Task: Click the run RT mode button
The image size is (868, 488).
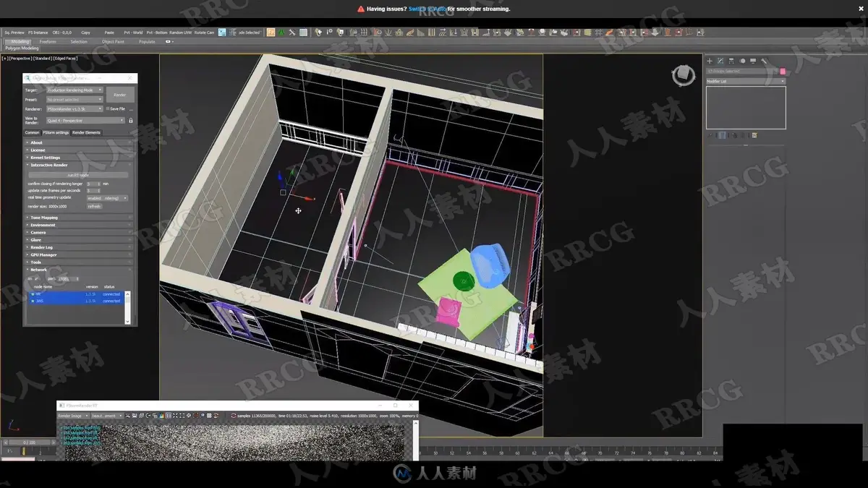Action: point(78,175)
